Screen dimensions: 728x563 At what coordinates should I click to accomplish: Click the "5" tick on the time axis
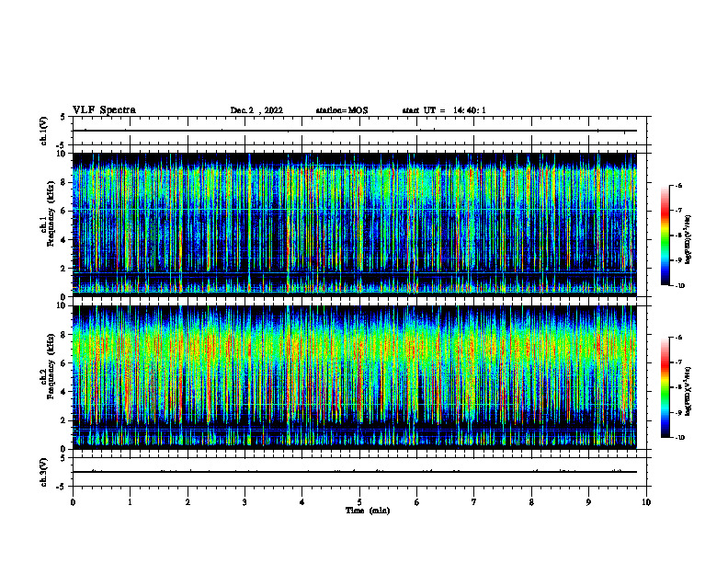click(359, 502)
